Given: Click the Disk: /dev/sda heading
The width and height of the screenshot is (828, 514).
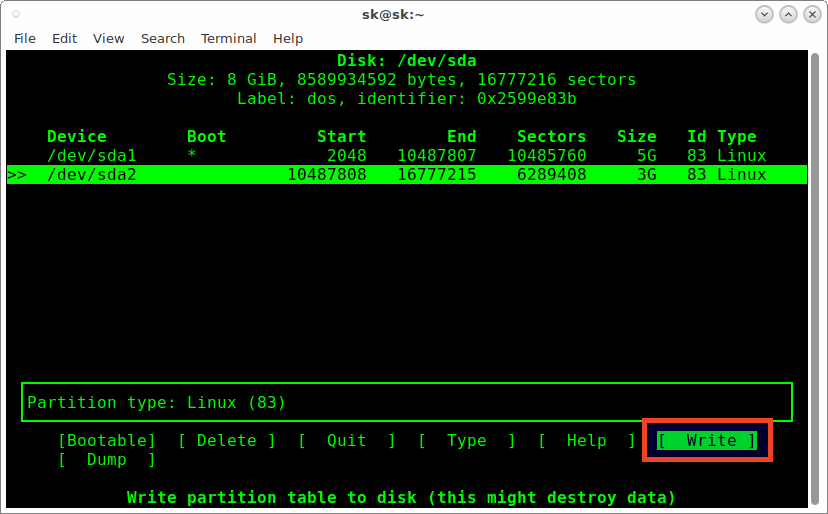Looking at the screenshot, I should pos(407,60).
